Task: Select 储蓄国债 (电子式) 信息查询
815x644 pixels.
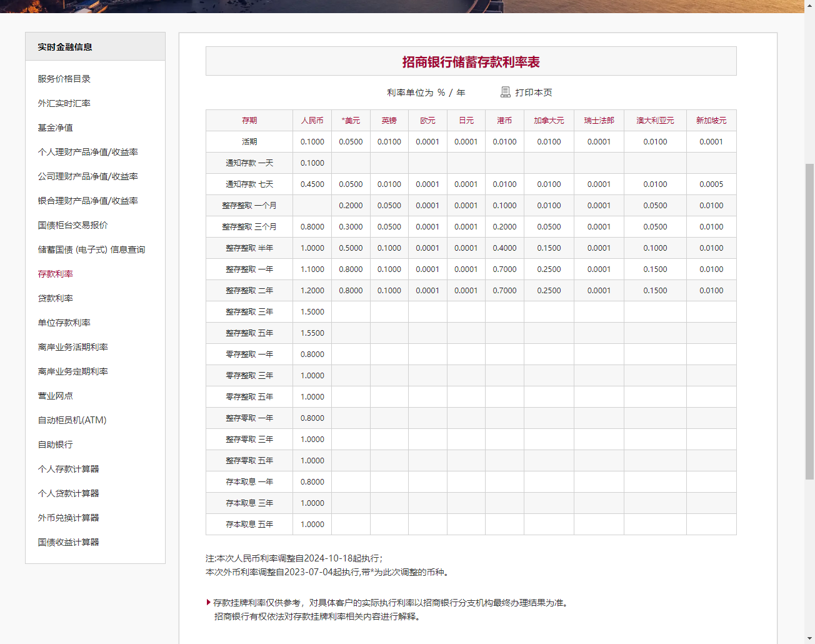Action: click(x=91, y=249)
